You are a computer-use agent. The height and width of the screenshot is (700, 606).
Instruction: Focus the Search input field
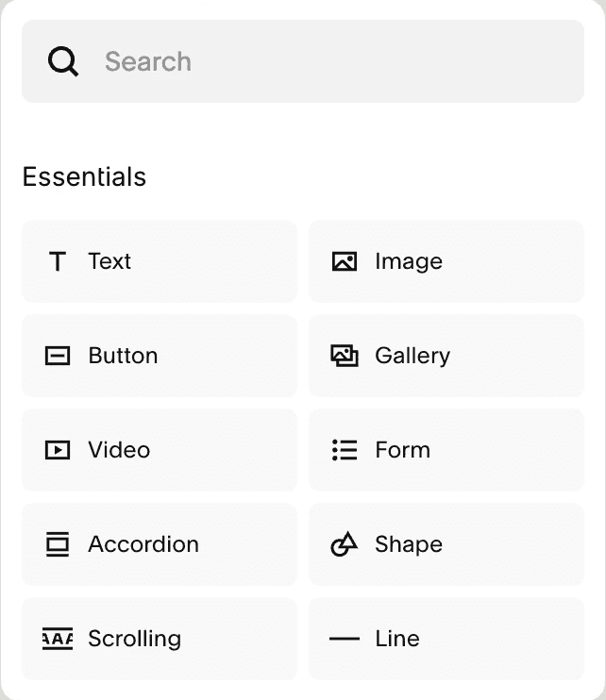(x=330, y=62)
